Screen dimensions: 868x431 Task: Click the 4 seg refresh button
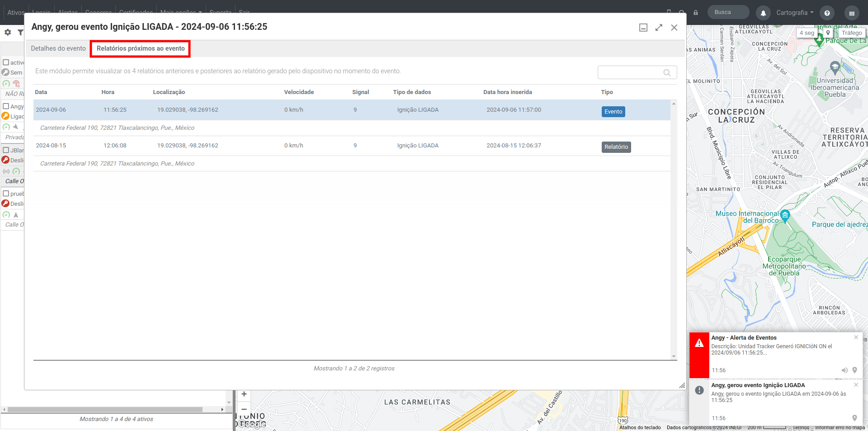[x=807, y=33]
